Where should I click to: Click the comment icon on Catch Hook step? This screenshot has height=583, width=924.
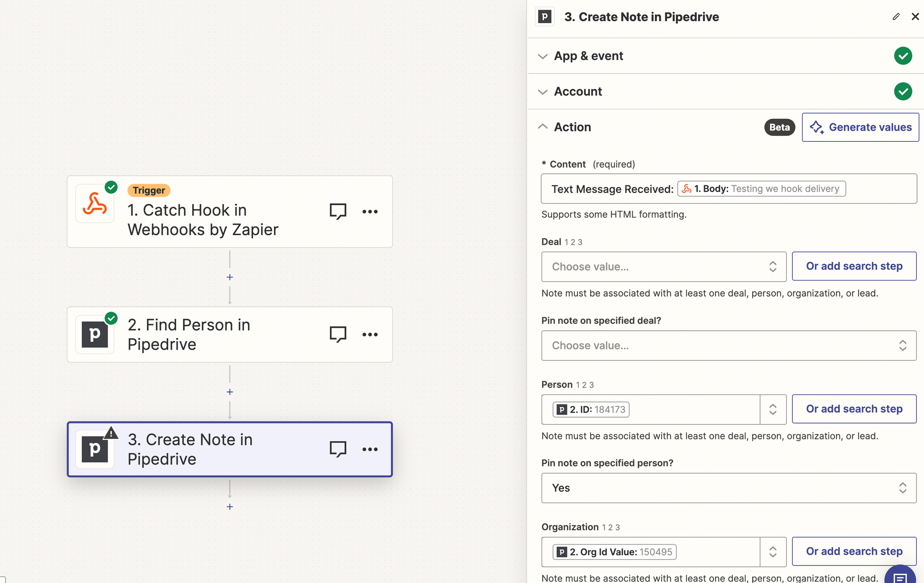[x=337, y=212]
